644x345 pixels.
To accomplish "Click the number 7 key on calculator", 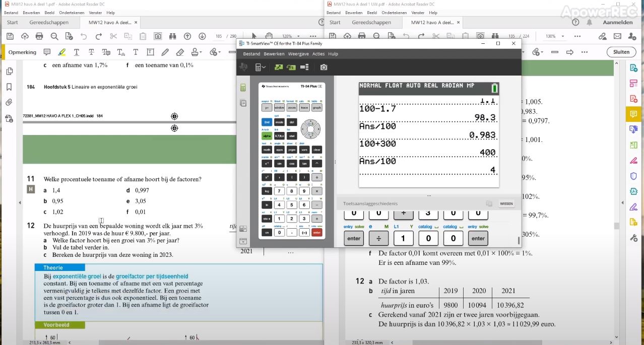I will (x=279, y=191).
